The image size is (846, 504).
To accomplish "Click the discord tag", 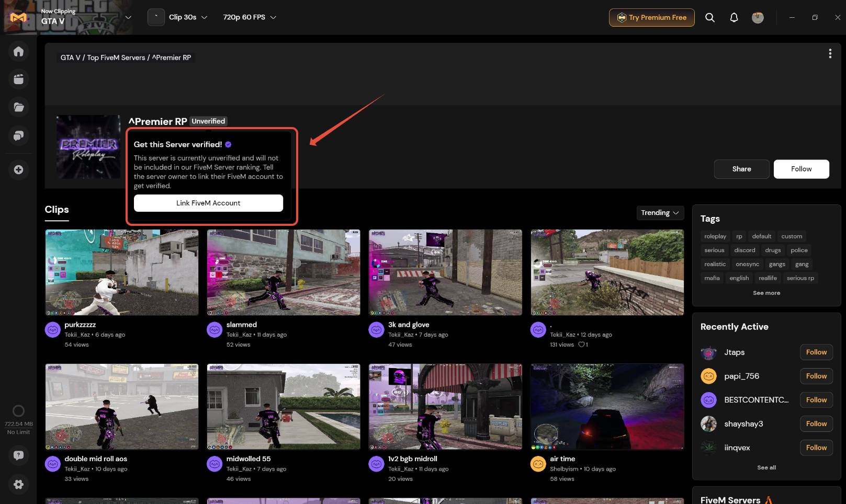I will (x=745, y=250).
